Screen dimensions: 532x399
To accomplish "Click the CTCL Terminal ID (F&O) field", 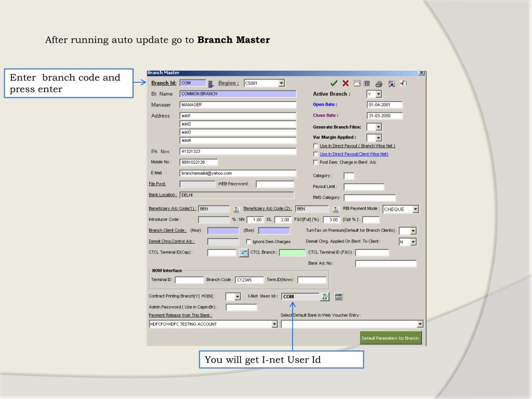I will 372,252.
